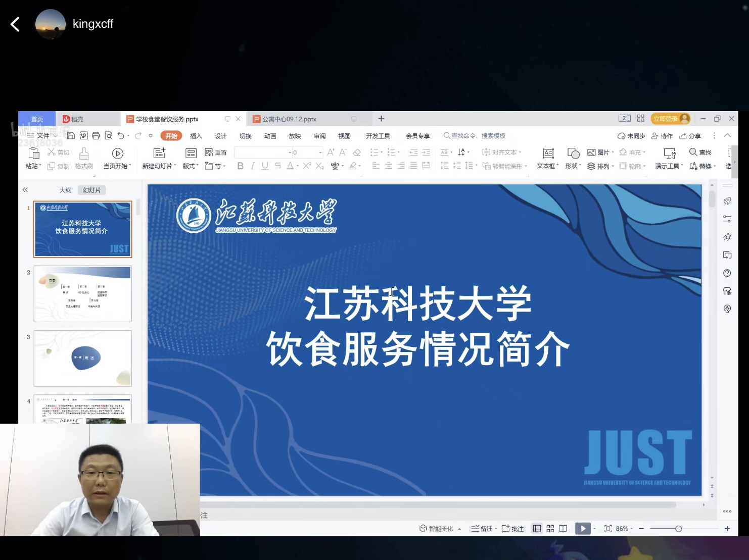Toggle Strikethrough formatting

point(277,166)
